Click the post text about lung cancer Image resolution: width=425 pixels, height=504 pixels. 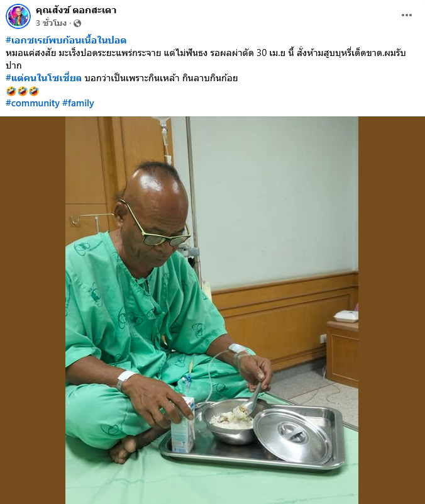pyautogui.click(x=206, y=59)
